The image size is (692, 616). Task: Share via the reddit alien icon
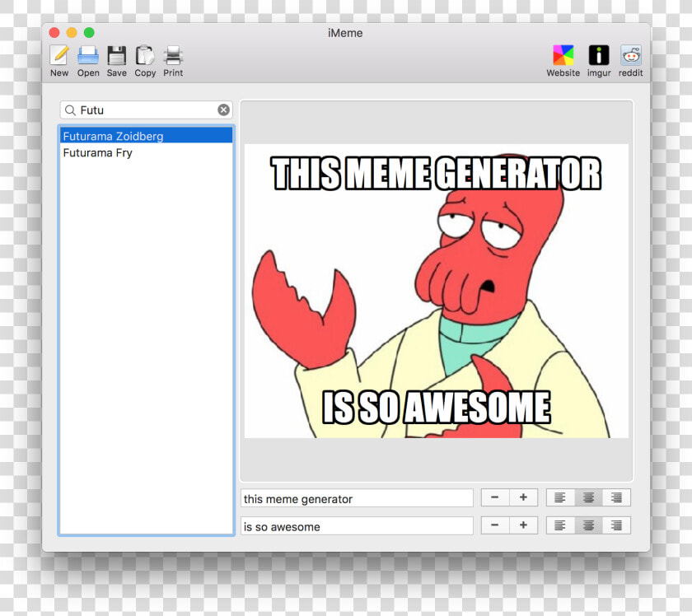tap(631, 55)
